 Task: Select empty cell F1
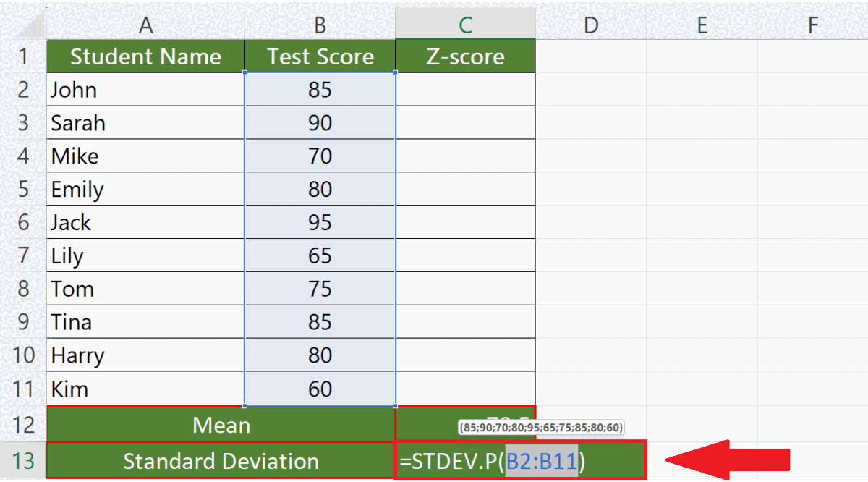pyautogui.click(x=813, y=56)
